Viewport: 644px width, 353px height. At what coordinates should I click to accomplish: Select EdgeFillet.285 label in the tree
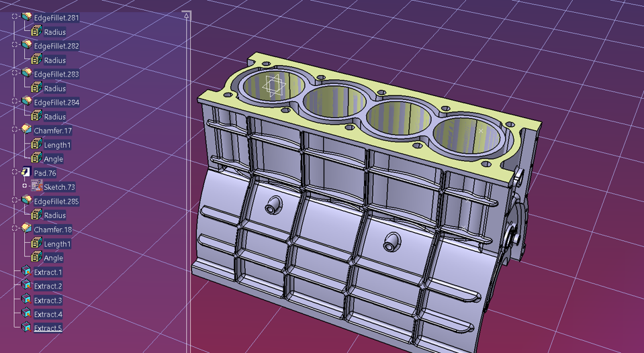(56, 201)
